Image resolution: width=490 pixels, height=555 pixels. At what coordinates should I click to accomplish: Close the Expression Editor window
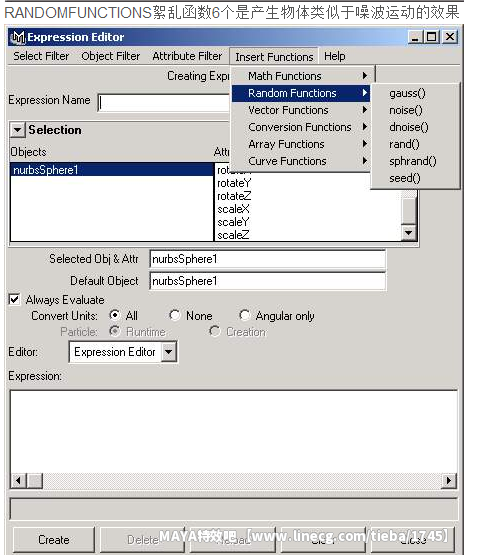tap(450, 37)
